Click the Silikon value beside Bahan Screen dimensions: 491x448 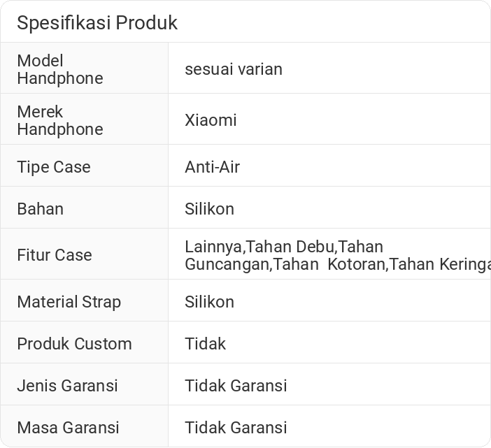point(209,209)
